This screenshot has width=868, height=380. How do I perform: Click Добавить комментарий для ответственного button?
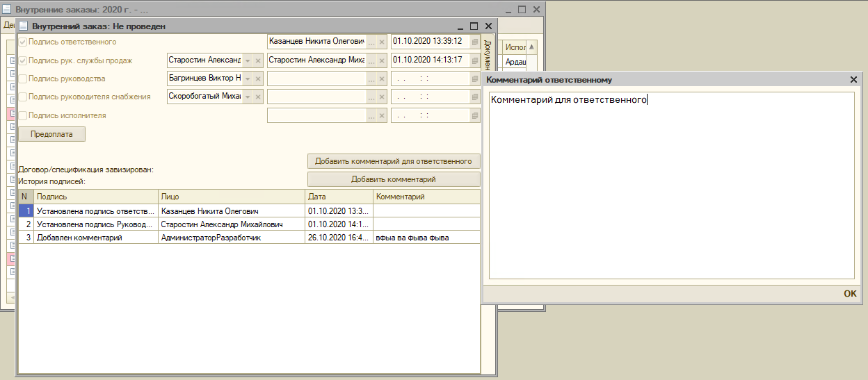[394, 161]
